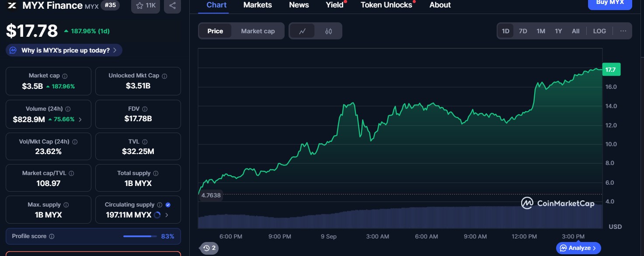Click the AI icon in price question
This screenshot has height=256, width=644.
click(13, 50)
